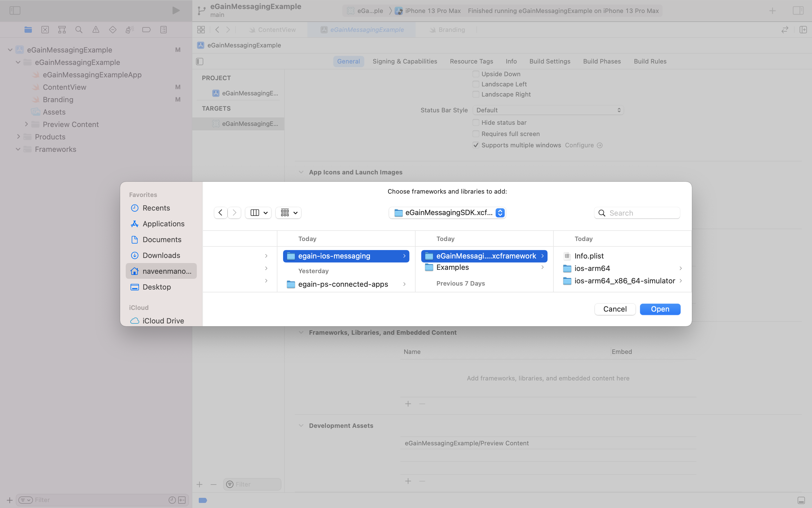Collapse Frameworks, Libraries, and Embedded Content section
The image size is (812, 508).
tap(301, 333)
